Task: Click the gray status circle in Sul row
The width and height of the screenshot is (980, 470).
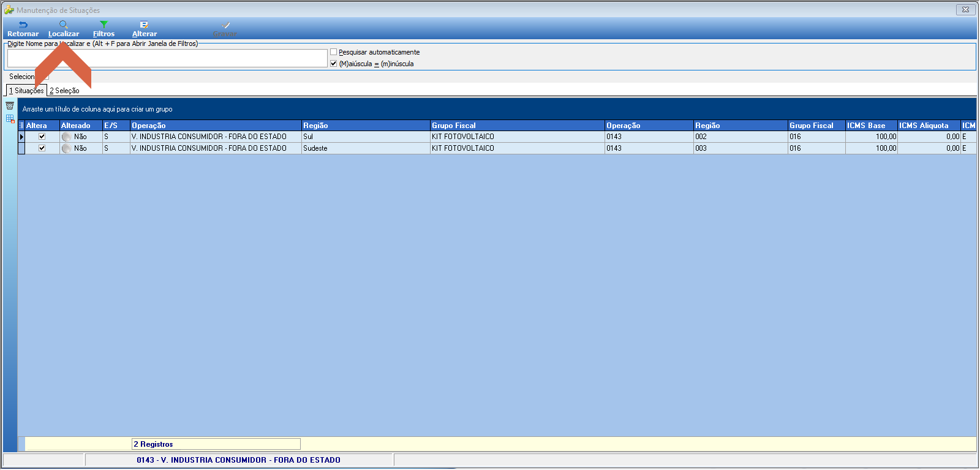Action: pos(66,137)
